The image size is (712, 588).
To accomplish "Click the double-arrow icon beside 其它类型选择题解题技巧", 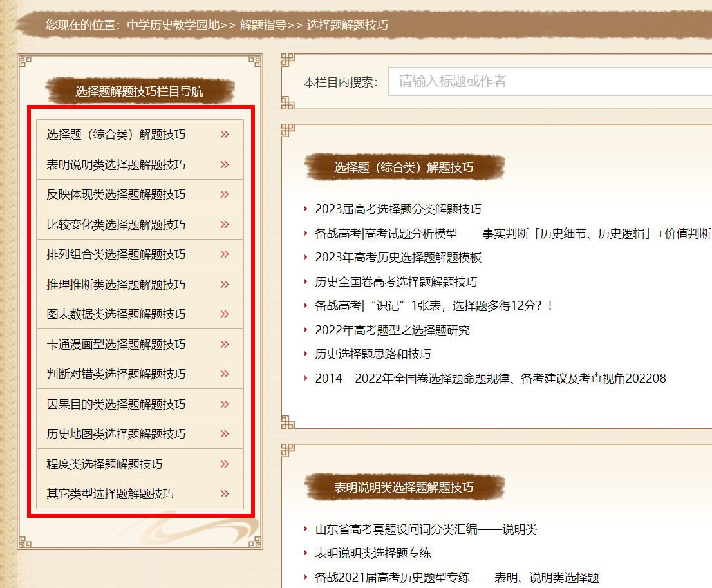I will pos(225,494).
